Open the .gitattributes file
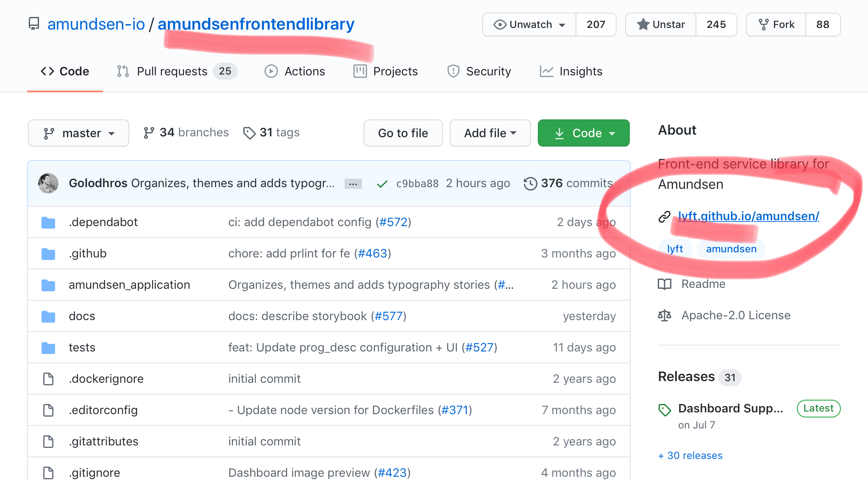 (103, 441)
